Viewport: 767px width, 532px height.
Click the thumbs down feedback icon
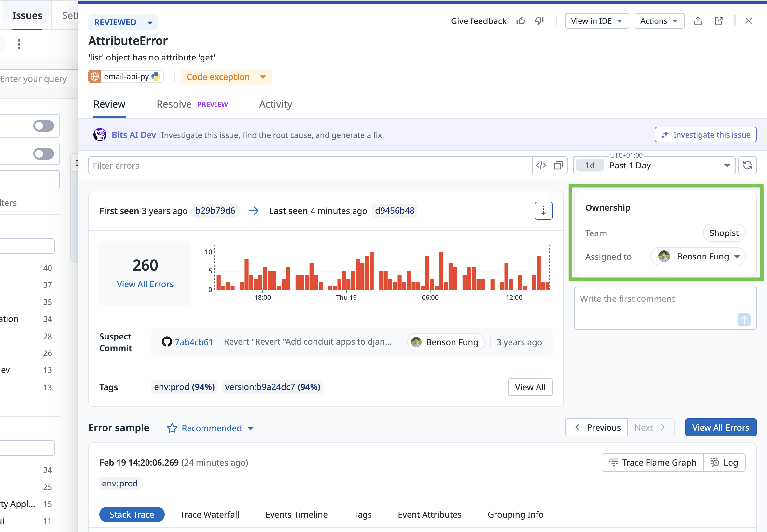pyautogui.click(x=539, y=21)
